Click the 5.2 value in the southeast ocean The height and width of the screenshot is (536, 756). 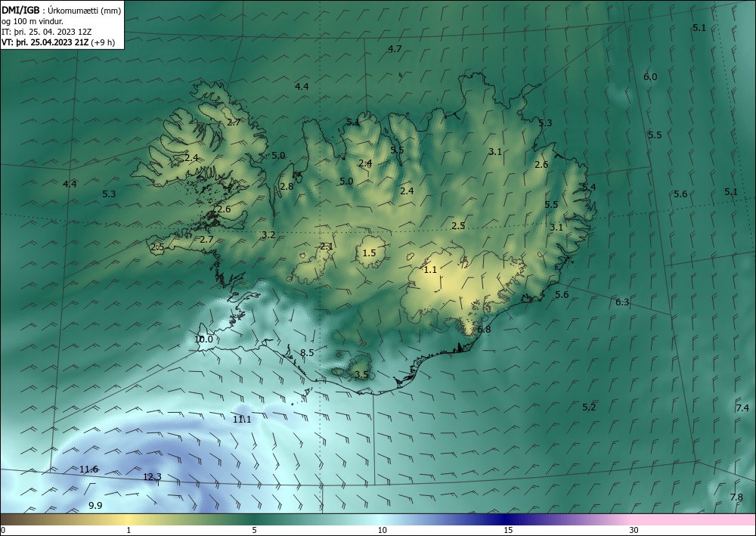(x=589, y=407)
